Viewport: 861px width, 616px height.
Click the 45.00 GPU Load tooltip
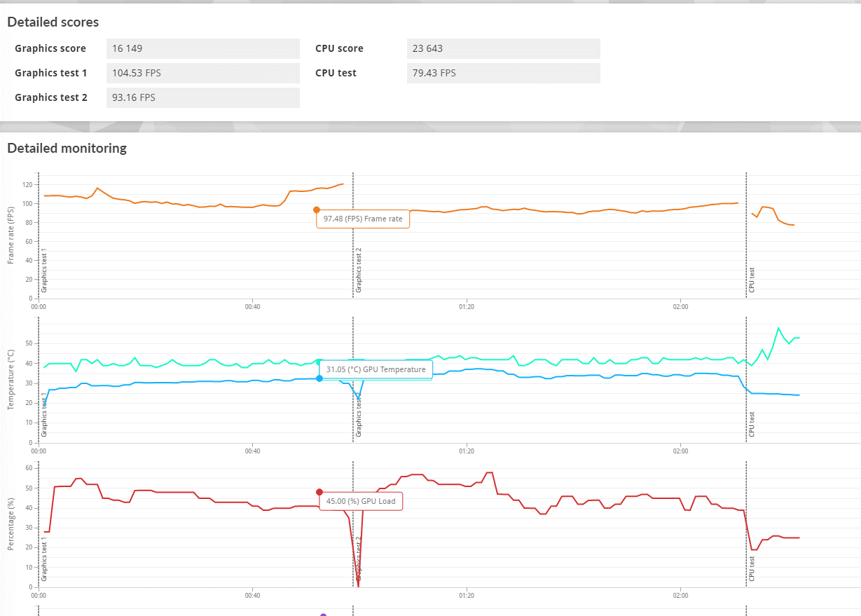pos(363,501)
